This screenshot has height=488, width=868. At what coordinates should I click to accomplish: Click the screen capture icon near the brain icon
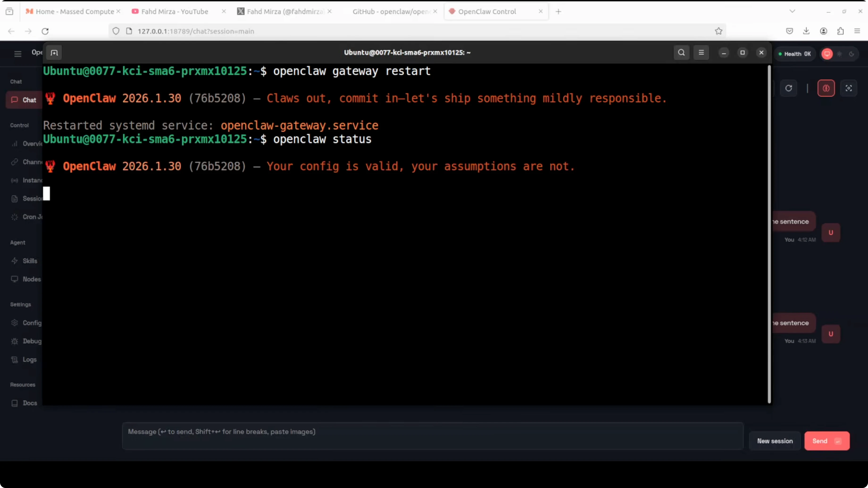tap(849, 88)
